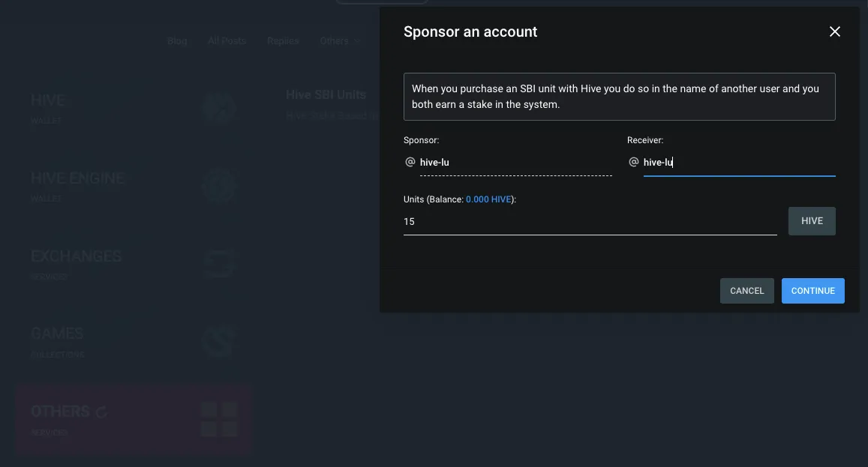
Task: Click the Others grid squares icon
Action: (x=219, y=420)
